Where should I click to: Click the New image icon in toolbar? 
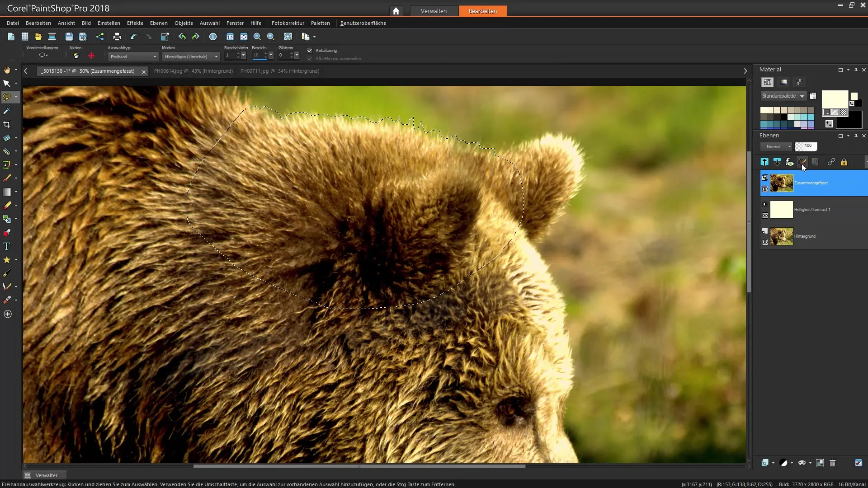11,37
